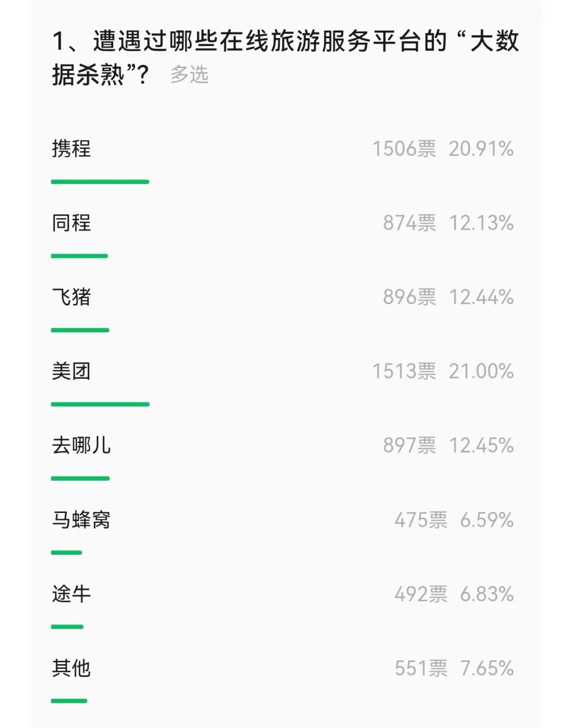Click the 551票 7.65% result text
Viewport: 571px width, 728px height.
click(454, 668)
